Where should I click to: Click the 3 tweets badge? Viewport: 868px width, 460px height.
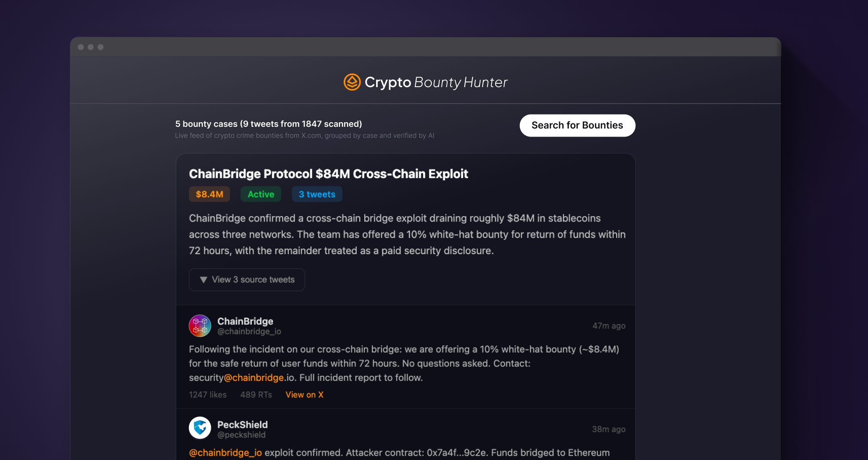tap(317, 194)
